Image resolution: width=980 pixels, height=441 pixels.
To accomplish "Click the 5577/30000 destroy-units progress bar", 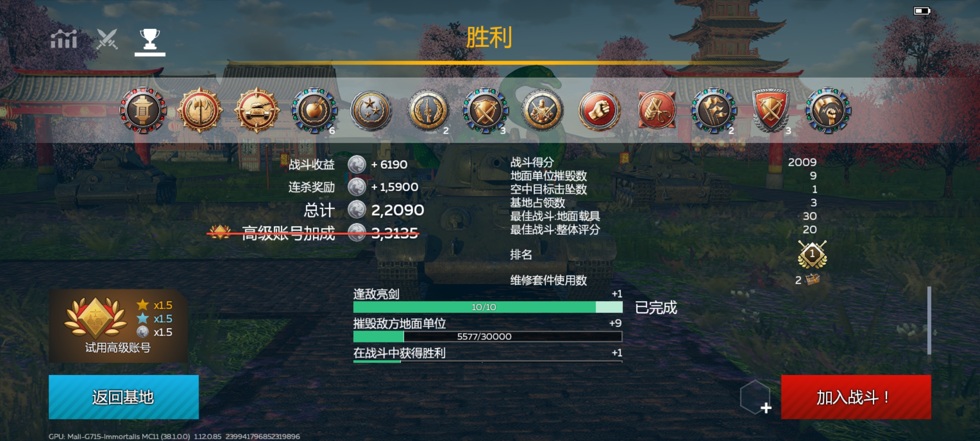I will (x=488, y=336).
